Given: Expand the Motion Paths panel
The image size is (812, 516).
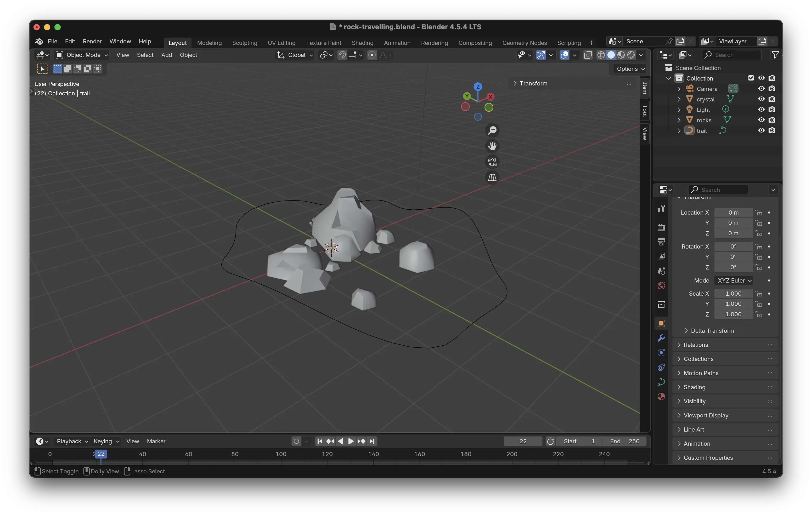Looking at the screenshot, I should (701, 373).
